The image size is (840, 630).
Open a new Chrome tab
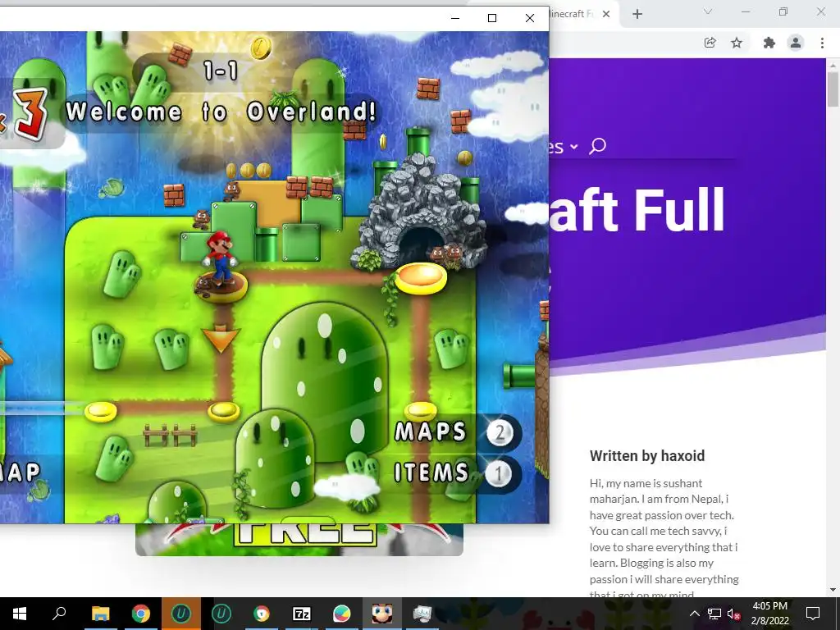pos(637,15)
